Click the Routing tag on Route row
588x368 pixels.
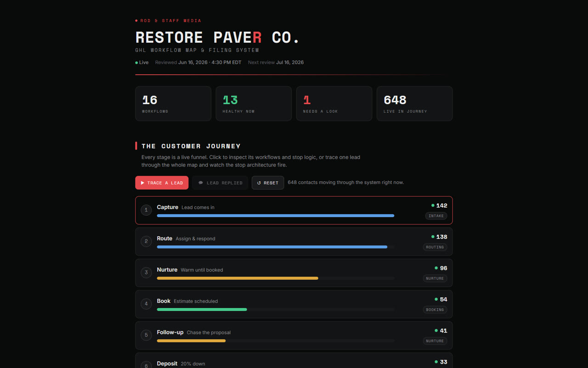tap(435, 247)
